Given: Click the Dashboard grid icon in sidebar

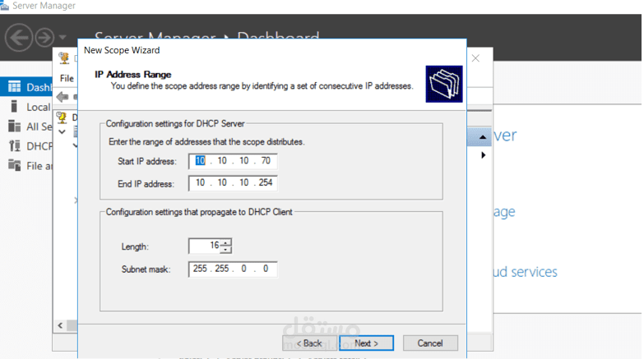Looking at the screenshot, I should click(x=14, y=86).
